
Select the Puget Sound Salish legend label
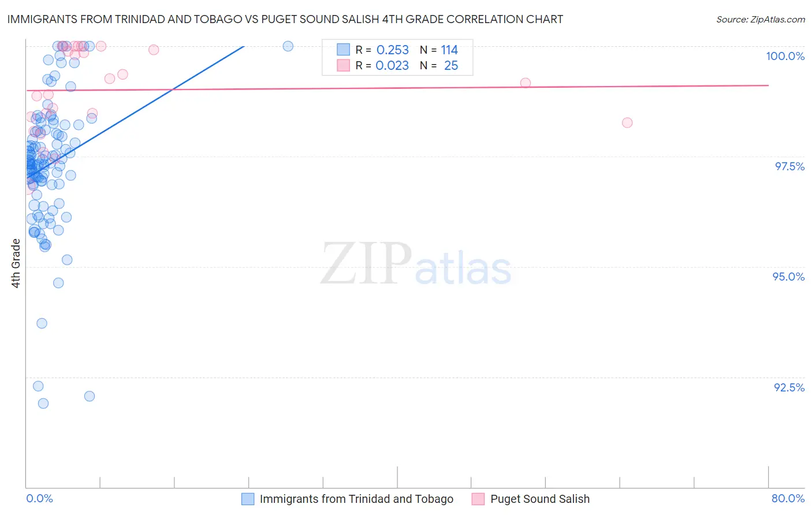[x=540, y=499]
